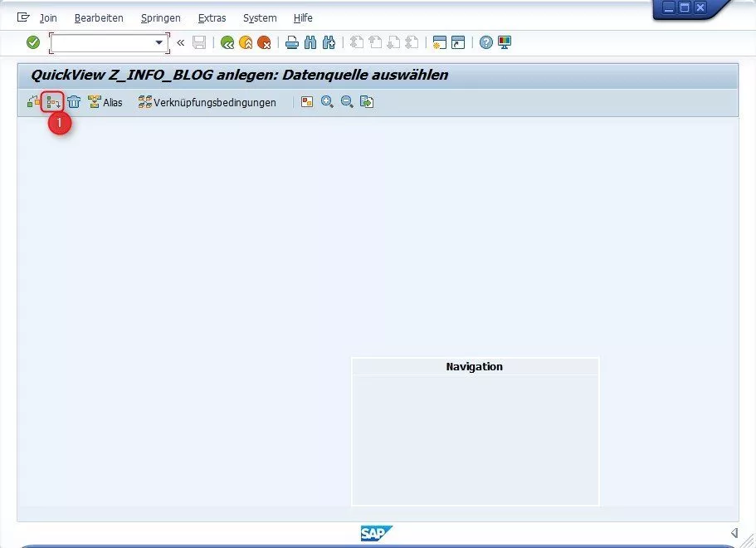Screen dimensions: 756x548
Task: Click the Next Page icon
Action: (x=393, y=42)
